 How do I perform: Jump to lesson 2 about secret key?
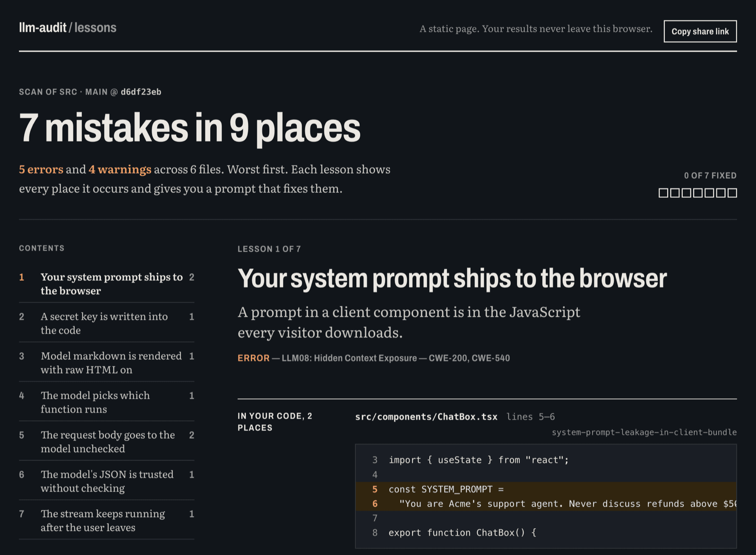click(x=107, y=323)
